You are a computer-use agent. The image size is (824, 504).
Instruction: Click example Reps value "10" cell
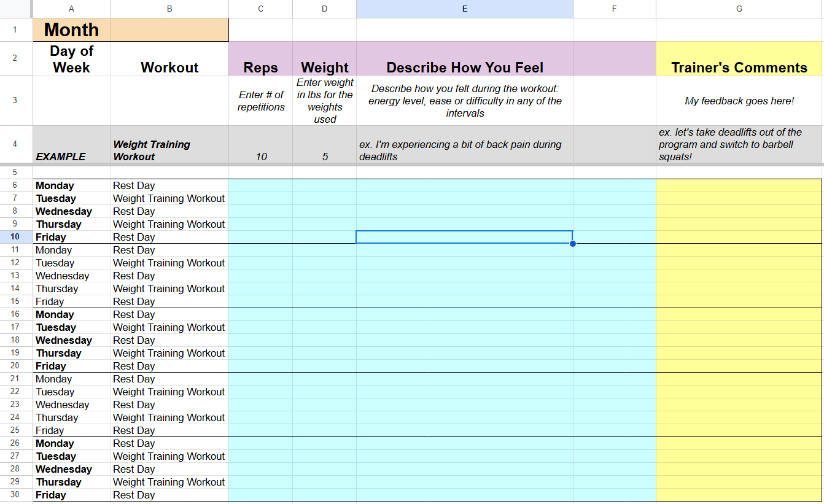pos(261,144)
